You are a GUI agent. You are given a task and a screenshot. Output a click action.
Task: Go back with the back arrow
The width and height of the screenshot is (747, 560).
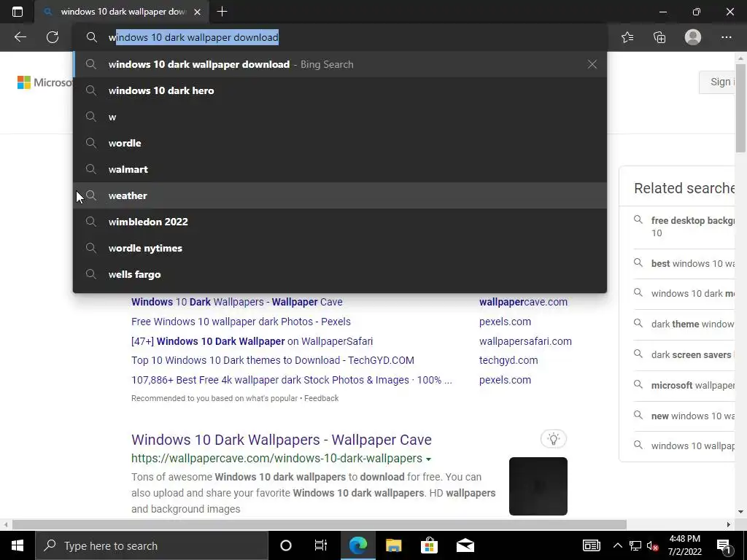[20, 37]
